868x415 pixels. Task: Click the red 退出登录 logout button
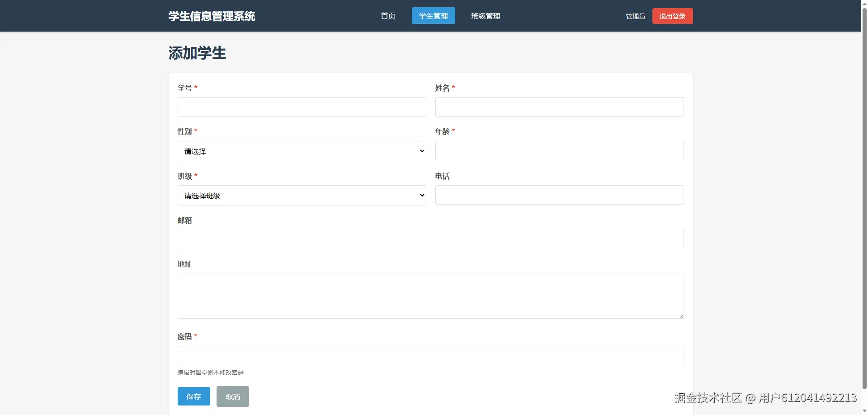coord(672,16)
